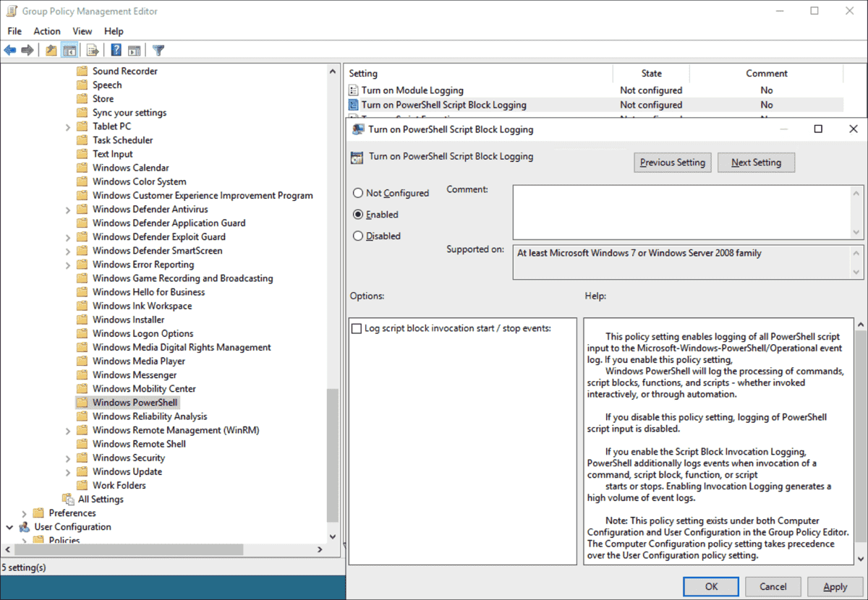Click inside the Comment text box
This screenshot has height=600, width=868.
pyautogui.click(x=683, y=212)
